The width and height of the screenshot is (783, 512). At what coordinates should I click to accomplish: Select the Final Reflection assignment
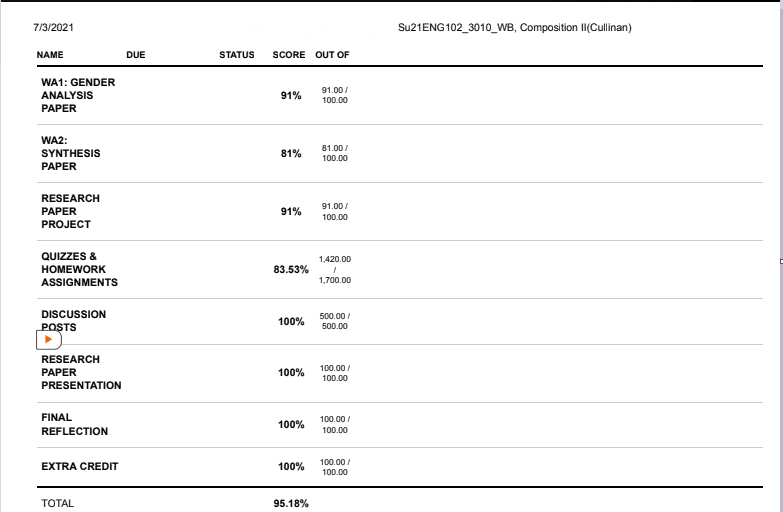74,424
